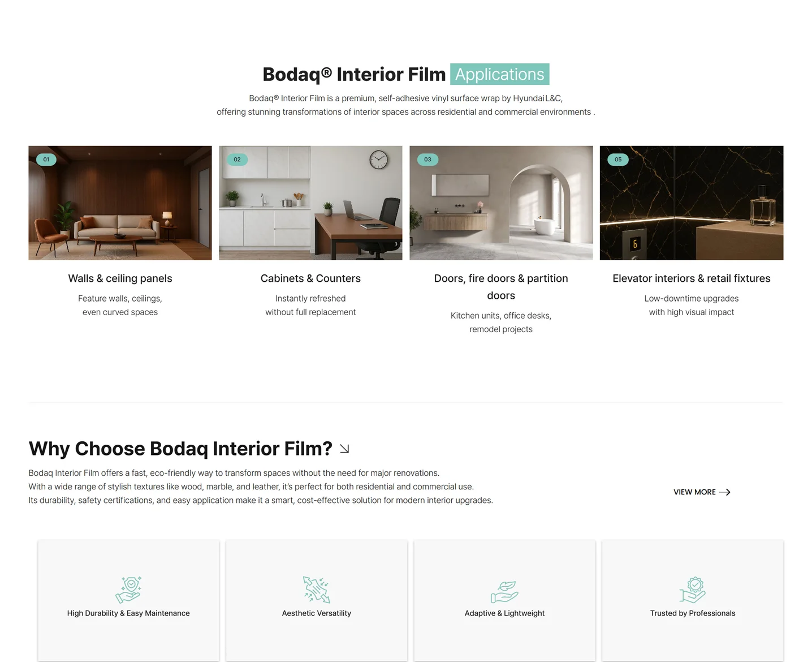Click the Trusted by Professionals badge icon

pyautogui.click(x=693, y=590)
